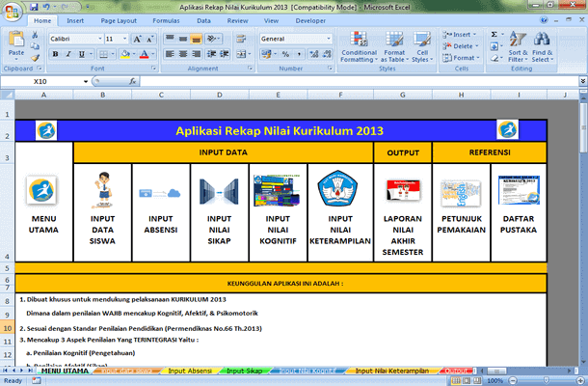Click the insert function fx icon

132,81
